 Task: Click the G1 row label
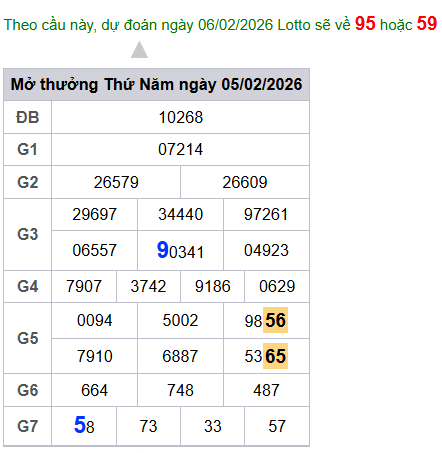[28, 149]
